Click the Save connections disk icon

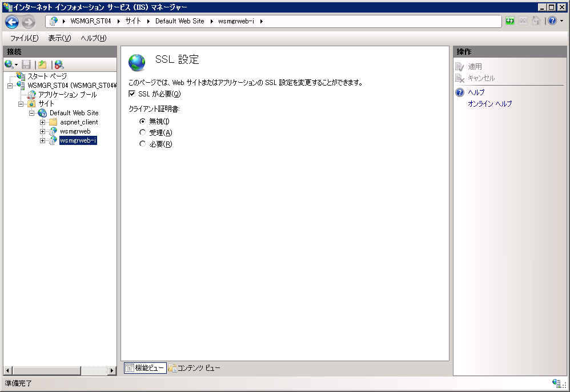[26, 64]
